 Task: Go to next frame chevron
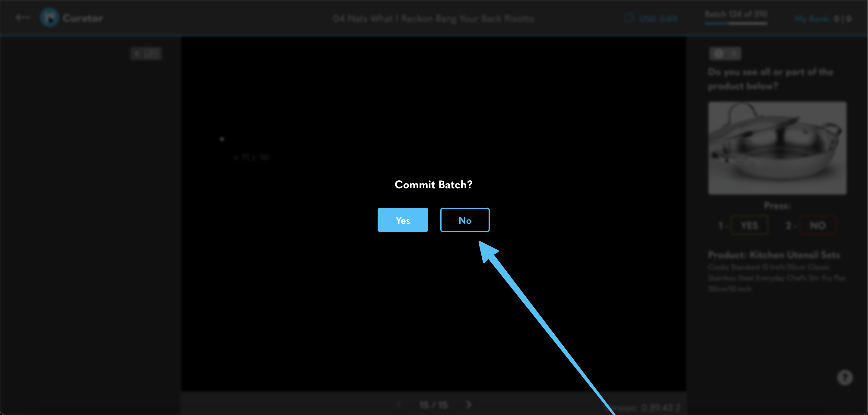tap(469, 404)
